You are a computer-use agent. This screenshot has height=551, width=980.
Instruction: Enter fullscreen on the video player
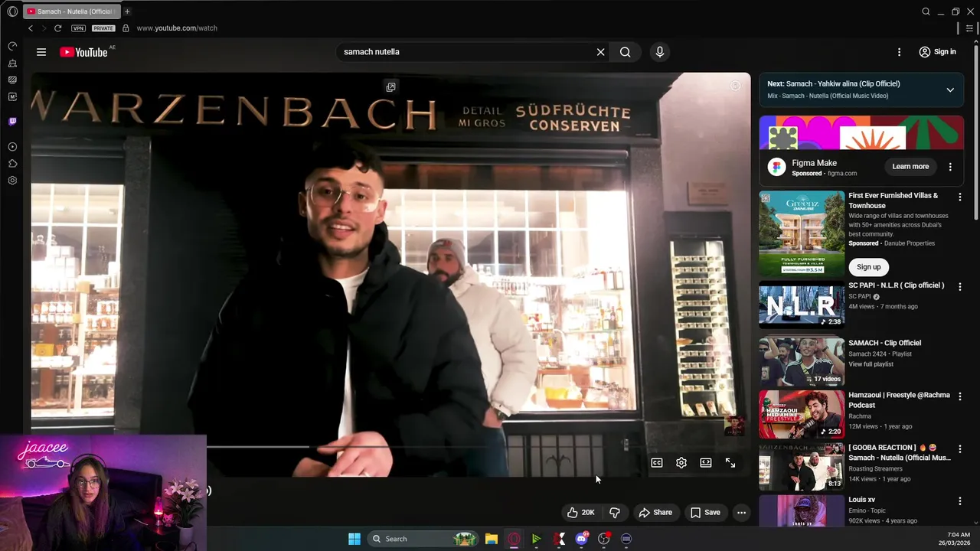pyautogui.click(x=730, y=463)
